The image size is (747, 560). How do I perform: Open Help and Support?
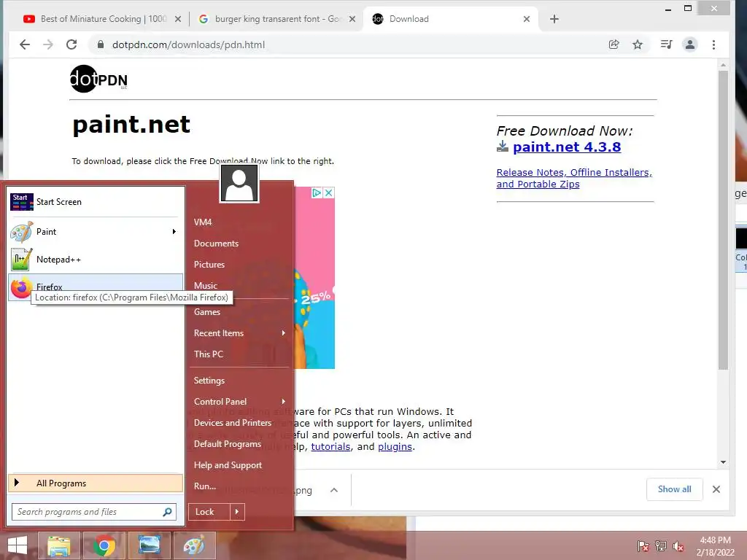point(228,465)
